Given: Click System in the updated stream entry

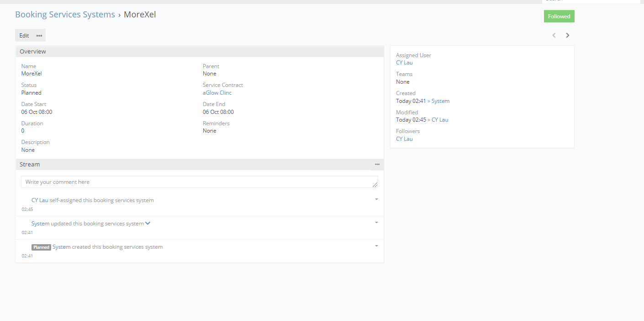Looking at the screenshot, I should (x=40, y=224).
